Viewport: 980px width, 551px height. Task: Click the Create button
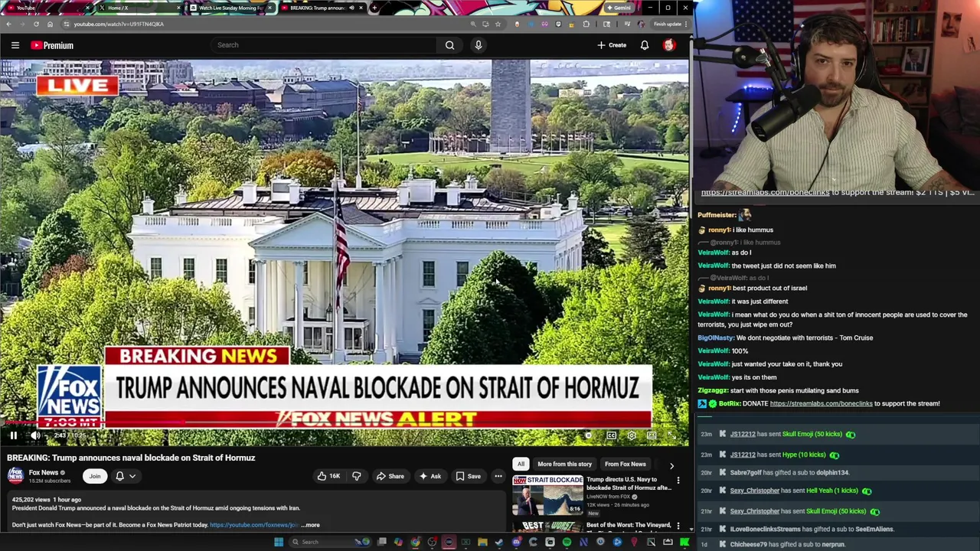(x=612, y=45)
